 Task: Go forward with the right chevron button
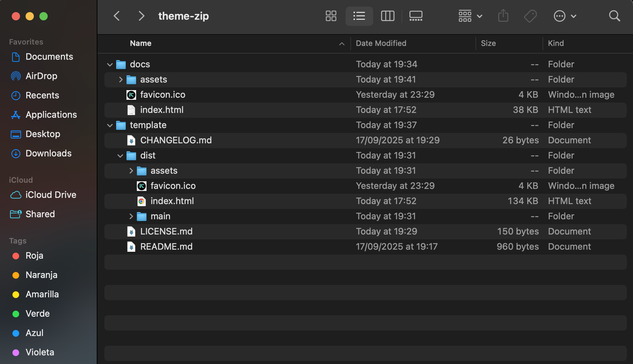click(x=141, y=16)
